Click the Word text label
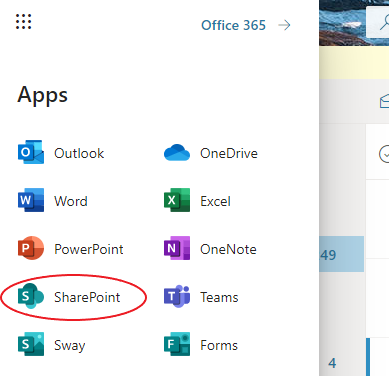 pyautogui.click(x=71, y=201)
